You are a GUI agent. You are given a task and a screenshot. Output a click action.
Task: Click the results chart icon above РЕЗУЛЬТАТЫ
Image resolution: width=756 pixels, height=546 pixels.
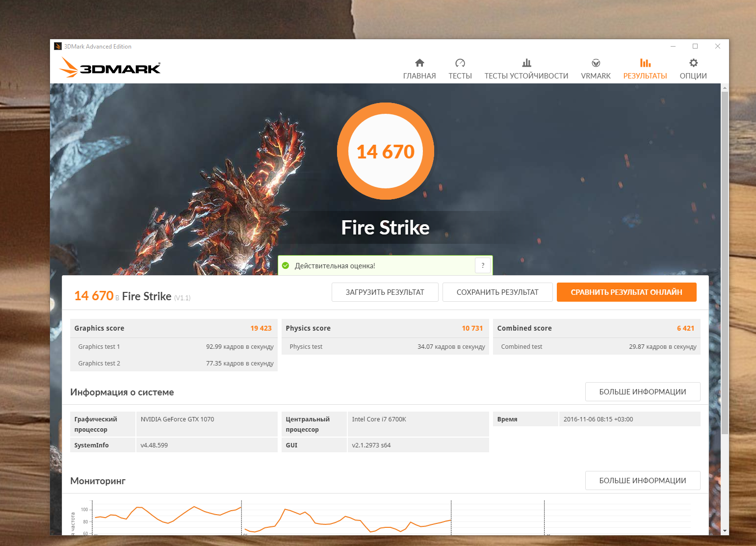click(645, 63)
